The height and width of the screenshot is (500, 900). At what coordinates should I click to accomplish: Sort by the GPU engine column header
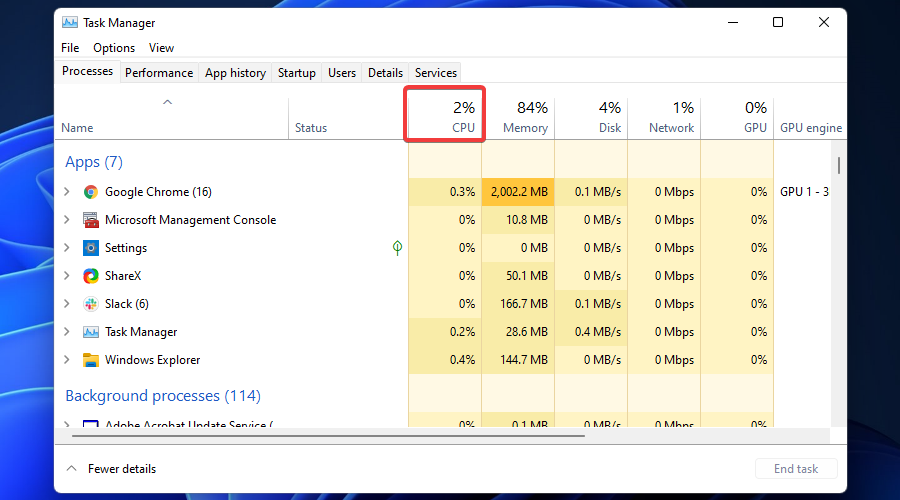tap(810, 118)
